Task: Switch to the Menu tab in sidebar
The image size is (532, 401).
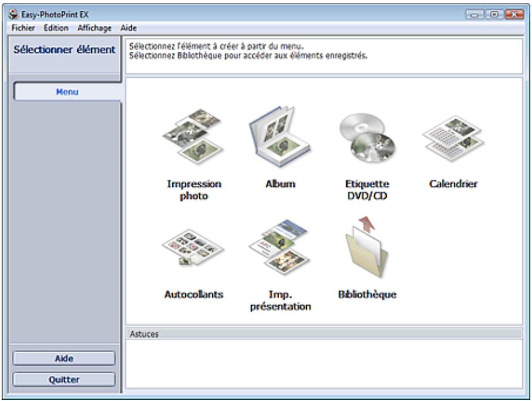Action: [x=67, y=92]
